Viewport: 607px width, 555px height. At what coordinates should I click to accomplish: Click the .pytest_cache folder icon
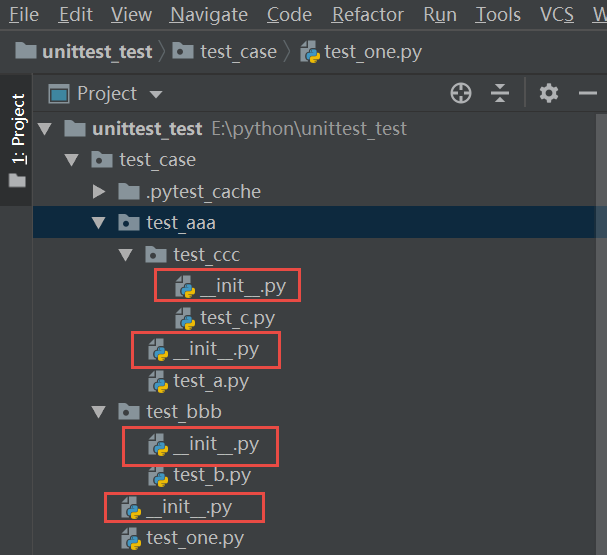coord(128,191)
